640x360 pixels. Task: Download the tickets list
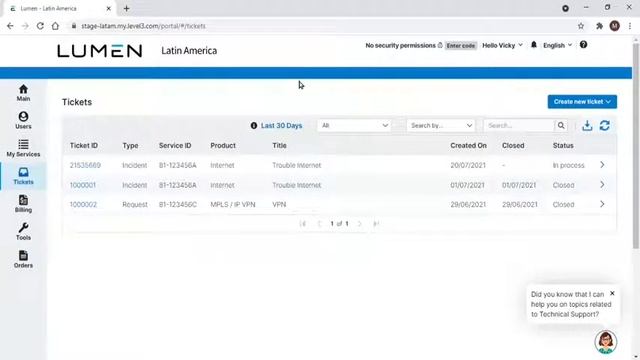pyautogui.click(x=587, y=125)
